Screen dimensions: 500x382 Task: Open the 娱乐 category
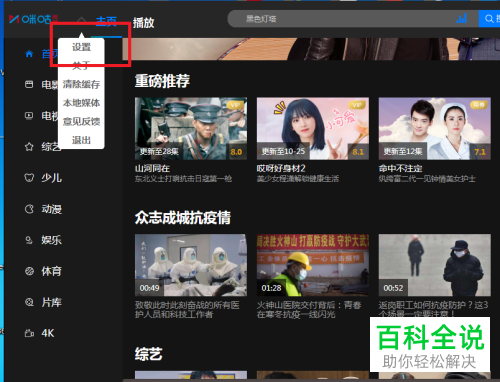pyautogui.click(x=52, y=240)
